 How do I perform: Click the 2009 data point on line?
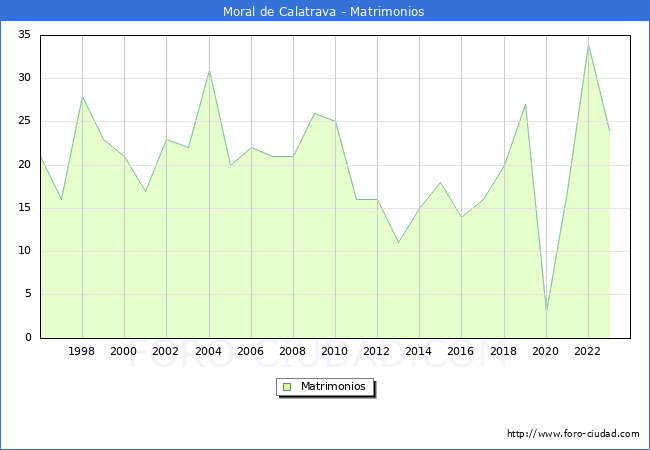[315, 113]
